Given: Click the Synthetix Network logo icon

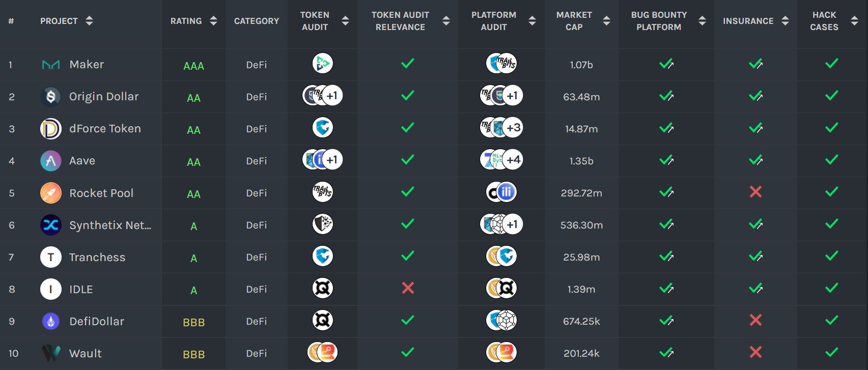Looking at the screenshot, I should tap(51, 225).
